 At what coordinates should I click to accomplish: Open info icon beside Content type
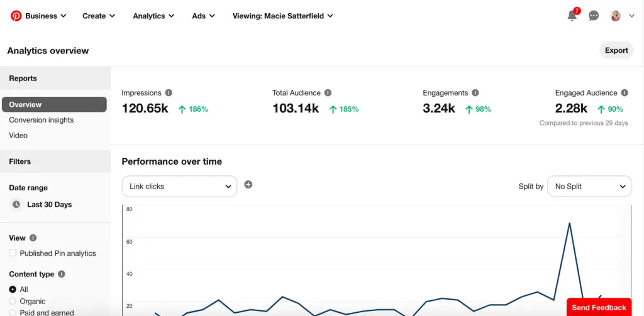tap(61, 274)
